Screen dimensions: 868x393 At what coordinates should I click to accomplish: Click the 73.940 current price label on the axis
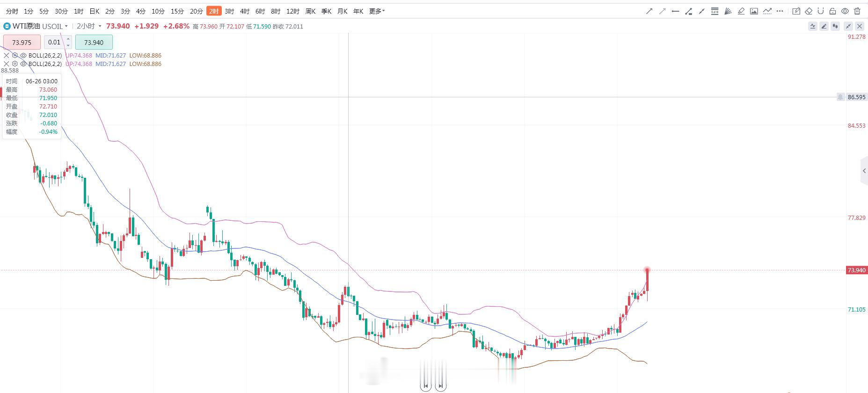[x=856, y=270]
